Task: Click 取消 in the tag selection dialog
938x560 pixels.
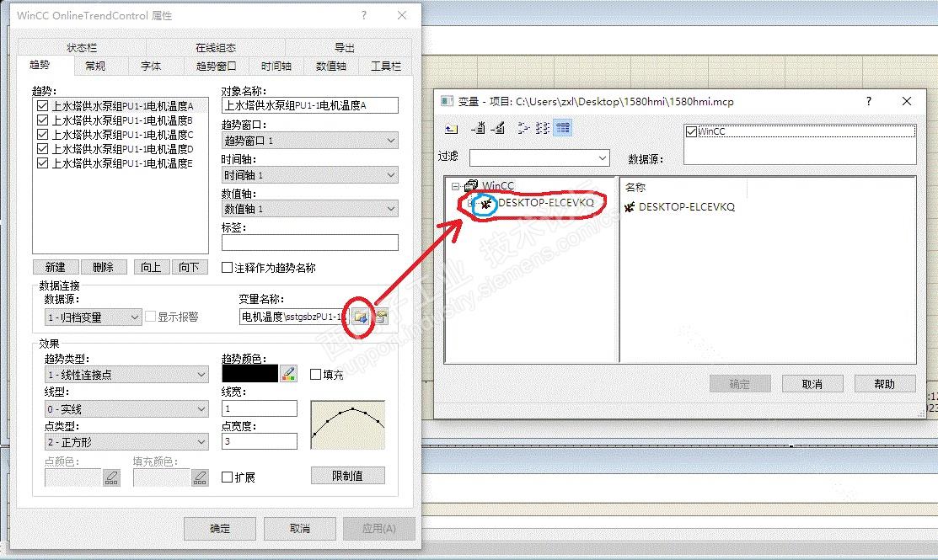Action: point(812,384)
